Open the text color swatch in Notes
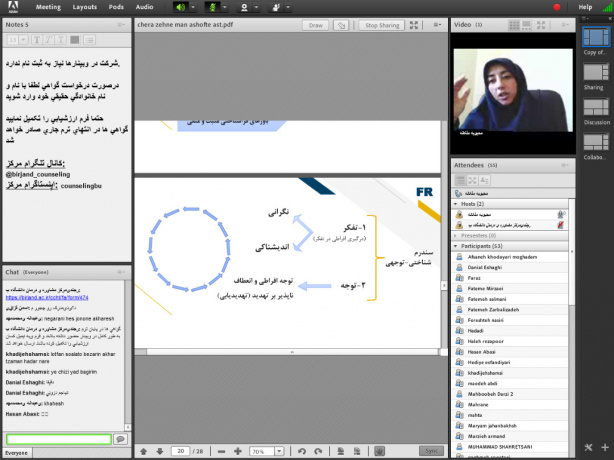 (x=74, y=40)
